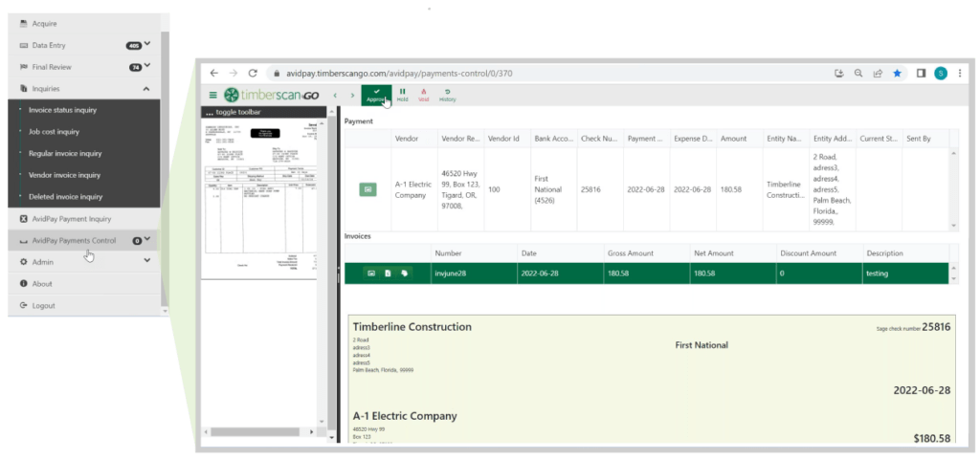Click the About info icon in sidebar

click(x=24, y=283)
